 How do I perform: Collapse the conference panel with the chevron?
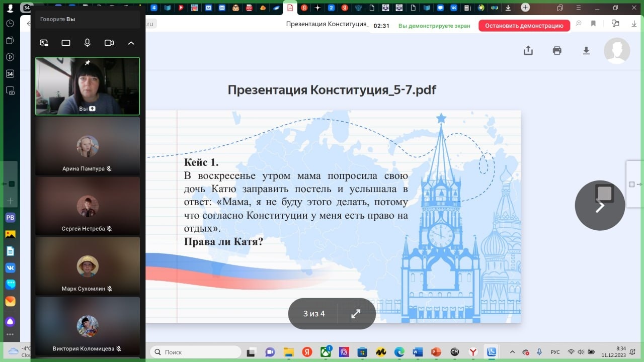pos(131,43)
